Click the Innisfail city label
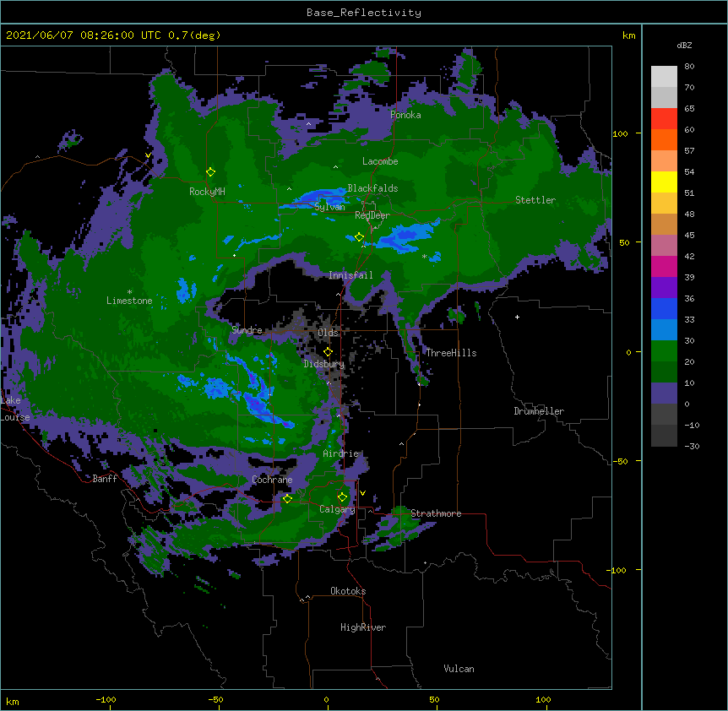Screen dimensions: 728x711 point(350,275)
